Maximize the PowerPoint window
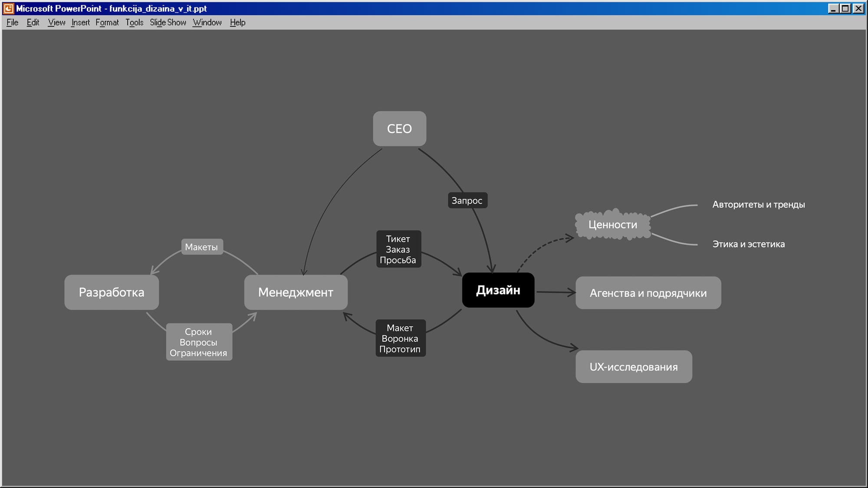This screenshot has width=868, height=488. click(x=845, y=8)
